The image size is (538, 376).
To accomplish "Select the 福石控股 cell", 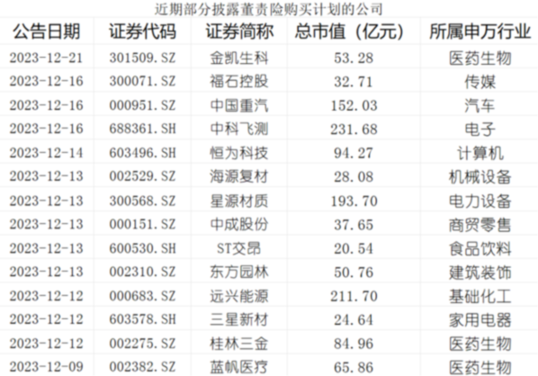I will click(x=239, y=81).
